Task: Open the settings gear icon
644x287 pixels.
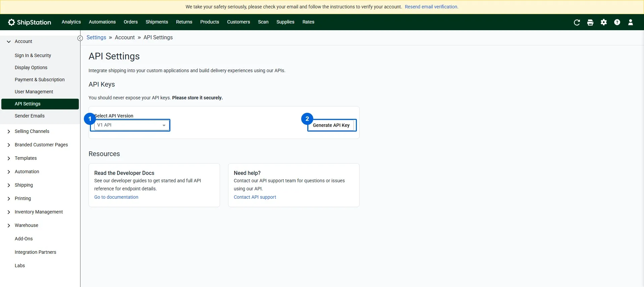Action: (604, 22)
